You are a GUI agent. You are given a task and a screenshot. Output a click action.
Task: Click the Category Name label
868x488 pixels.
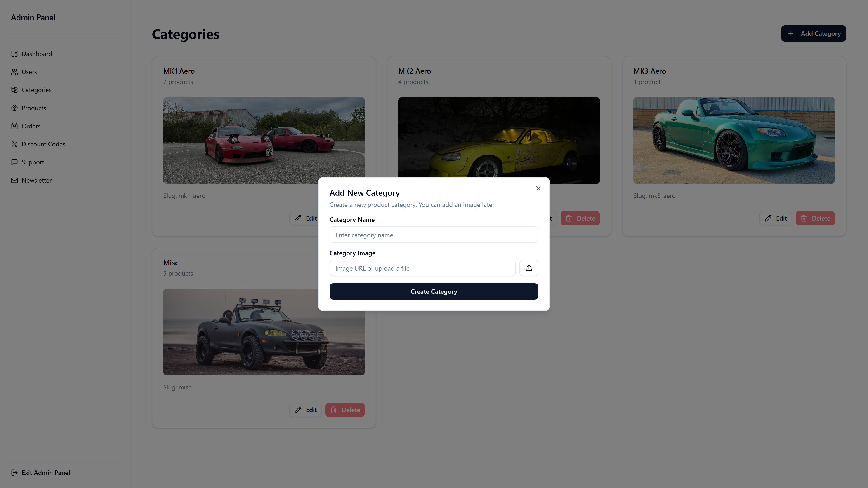click(352, 220)
